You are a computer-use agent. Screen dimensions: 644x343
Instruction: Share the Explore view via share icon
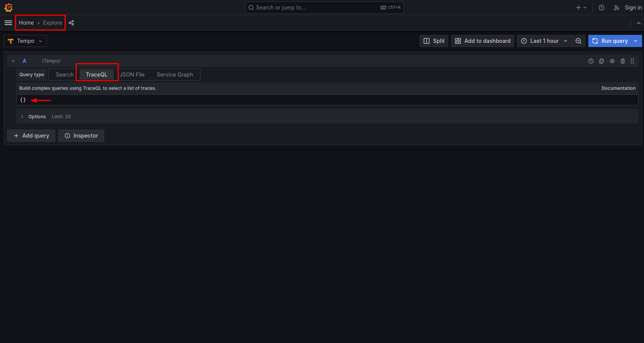click(71, 23)
